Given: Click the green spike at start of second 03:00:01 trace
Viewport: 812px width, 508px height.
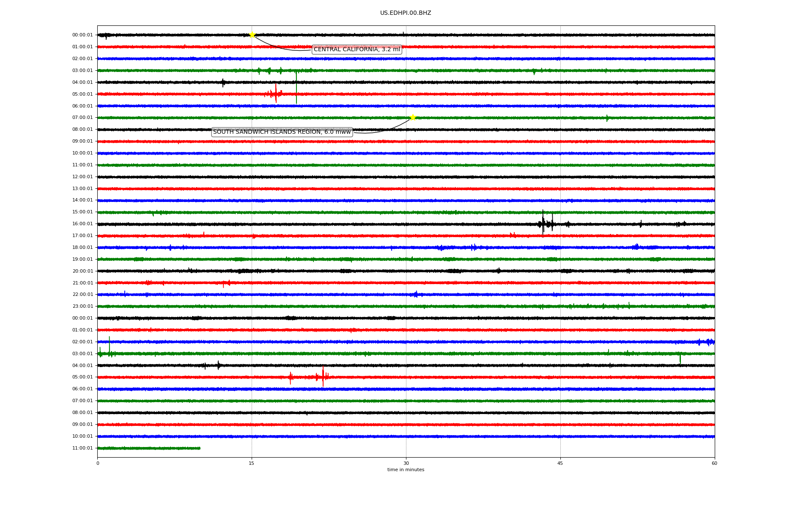Looking at the screenshot, I should (x=109, y=347).
